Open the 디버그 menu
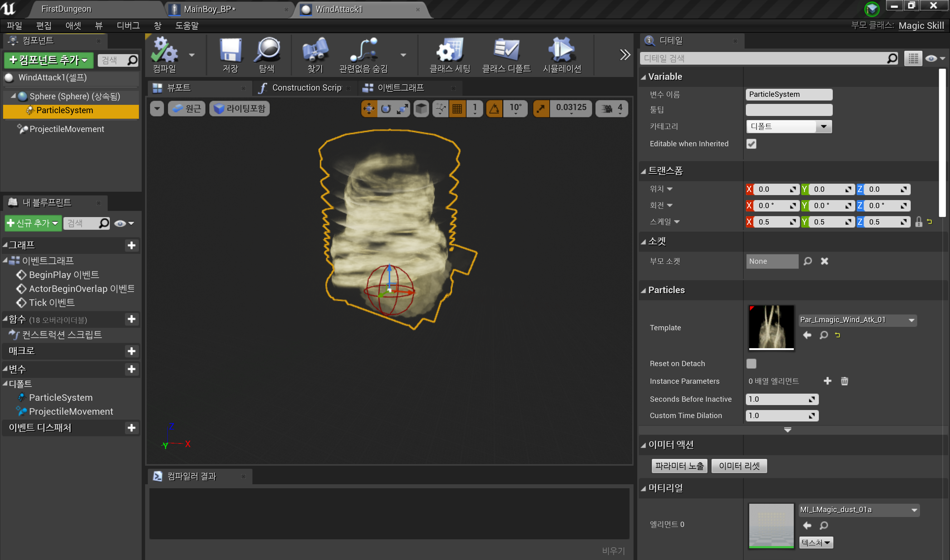950x560 pixels. click(x=128, y=25)
